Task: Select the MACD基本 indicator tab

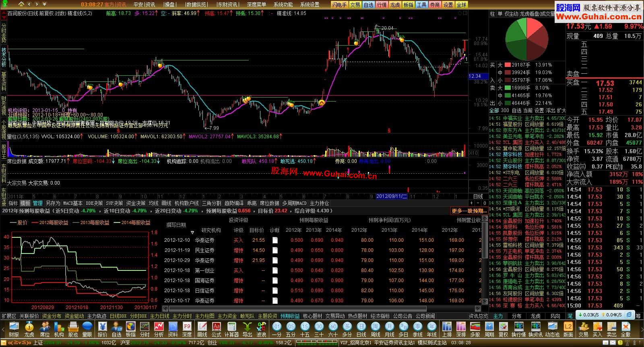Action: coord(73,203)
